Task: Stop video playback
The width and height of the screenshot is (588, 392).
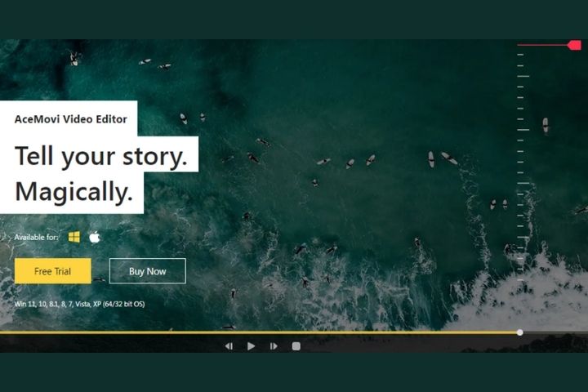Action: click(x=296, y=346)
